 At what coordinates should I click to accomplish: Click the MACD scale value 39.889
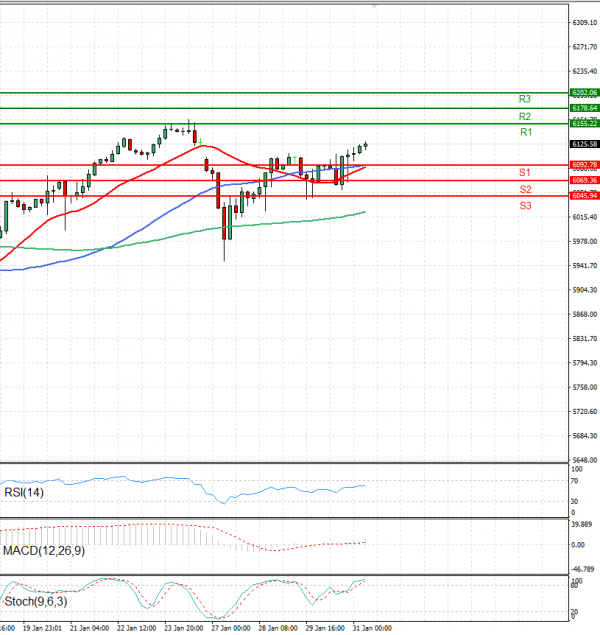[581, 524]
